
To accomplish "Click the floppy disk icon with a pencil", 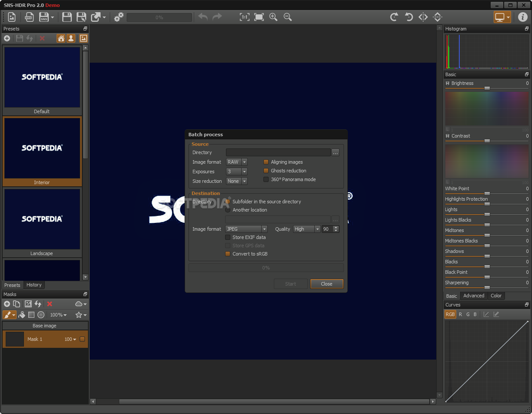I will [81, 17].
